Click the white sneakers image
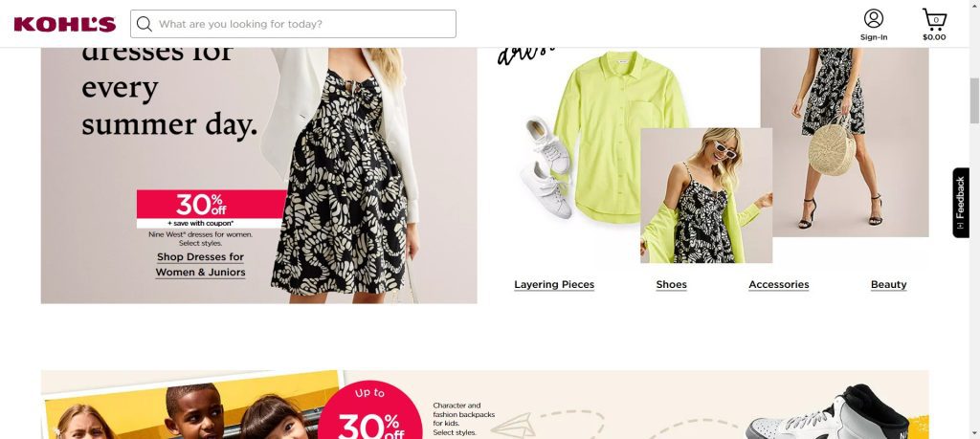Screen dimensions: 980x439 [x=548, y=166]
